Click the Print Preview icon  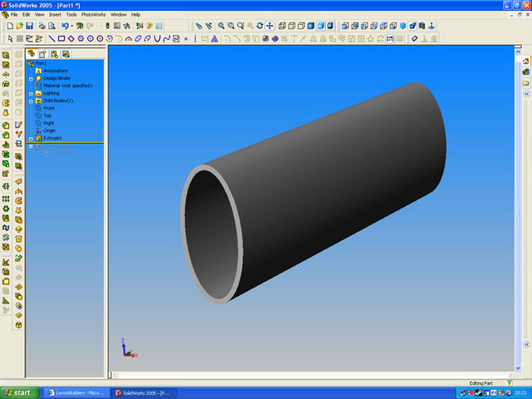(x=52, y=26)
